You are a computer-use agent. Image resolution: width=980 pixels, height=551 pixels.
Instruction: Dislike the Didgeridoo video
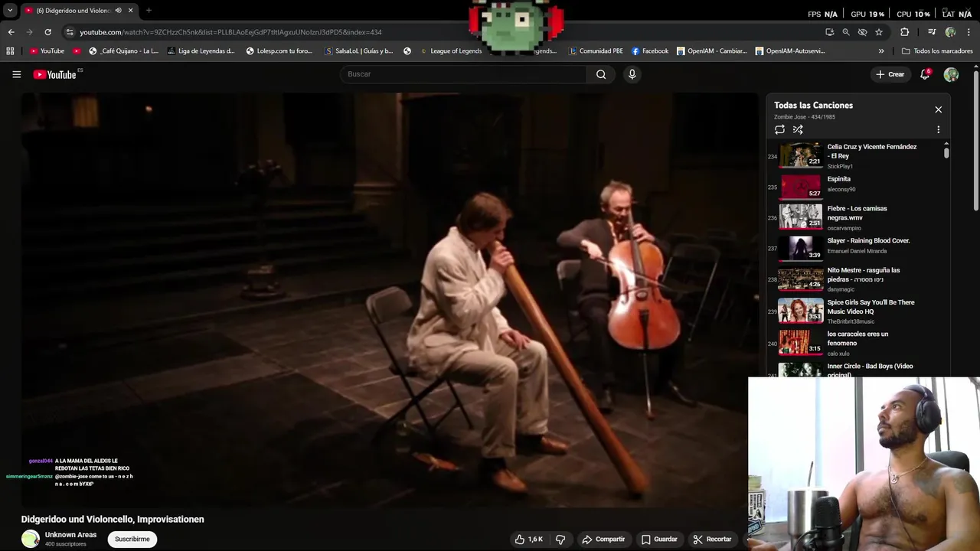pos(560,540)
